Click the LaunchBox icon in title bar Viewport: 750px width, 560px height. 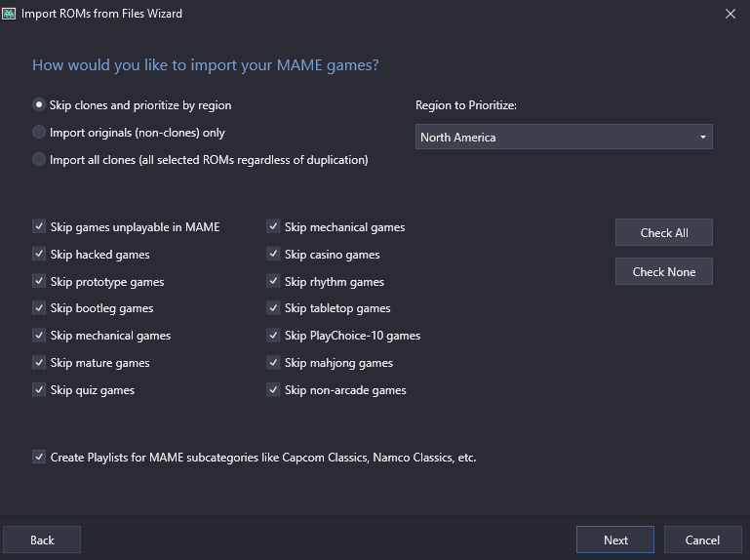9,14
